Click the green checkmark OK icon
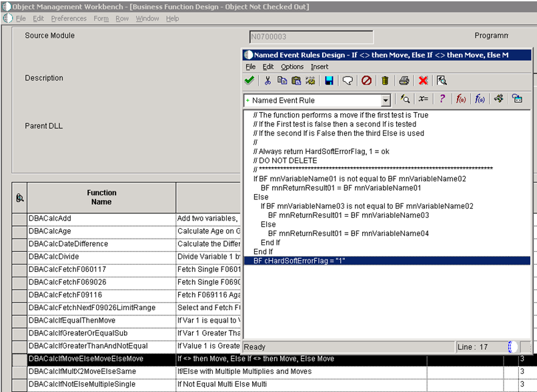Image resolution: width=537 pixels, height=392 pixels. pos(249,81)
